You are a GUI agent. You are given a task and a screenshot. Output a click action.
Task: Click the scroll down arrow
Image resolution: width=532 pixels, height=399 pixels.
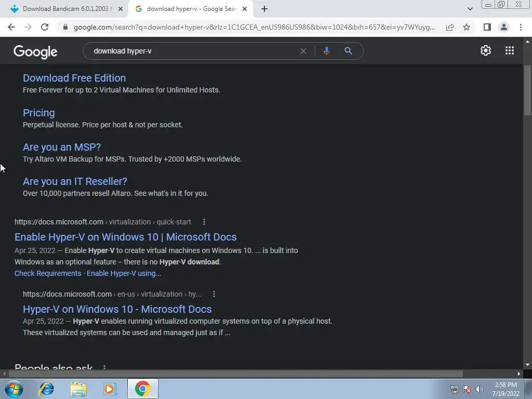pos(527,365)
